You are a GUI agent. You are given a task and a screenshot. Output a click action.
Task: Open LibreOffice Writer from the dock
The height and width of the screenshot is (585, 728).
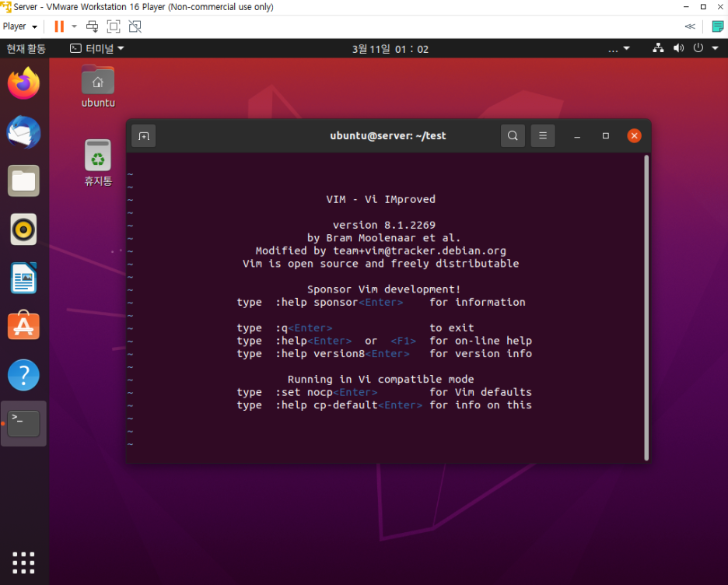coord(23,278)
